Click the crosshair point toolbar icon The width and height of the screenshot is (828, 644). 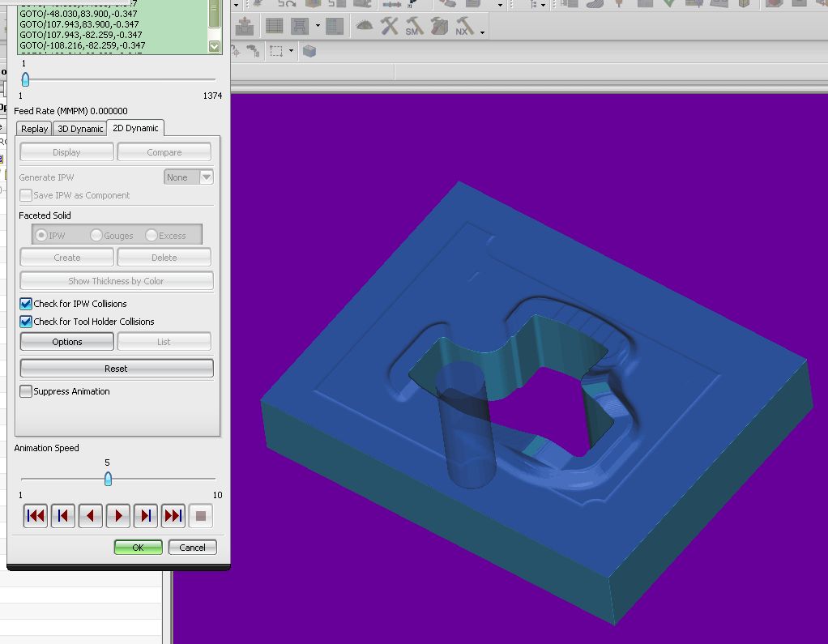click(236, 51)
